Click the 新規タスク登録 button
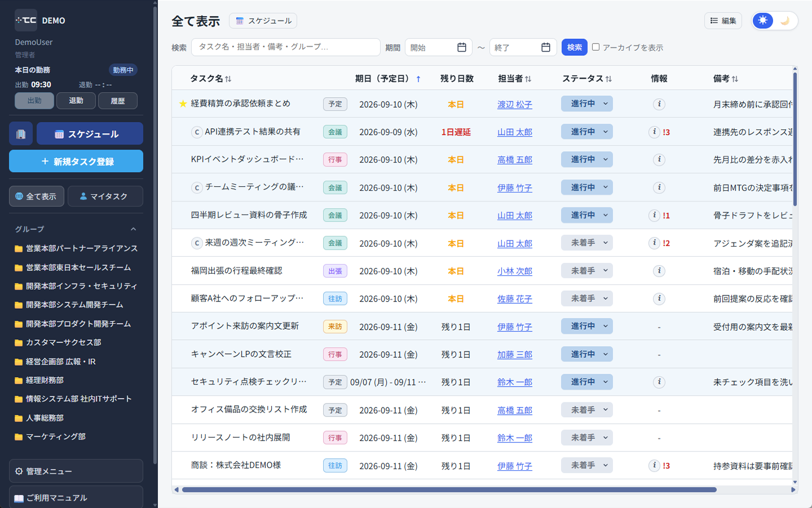The image size is (812, 508). click(76, 161)
